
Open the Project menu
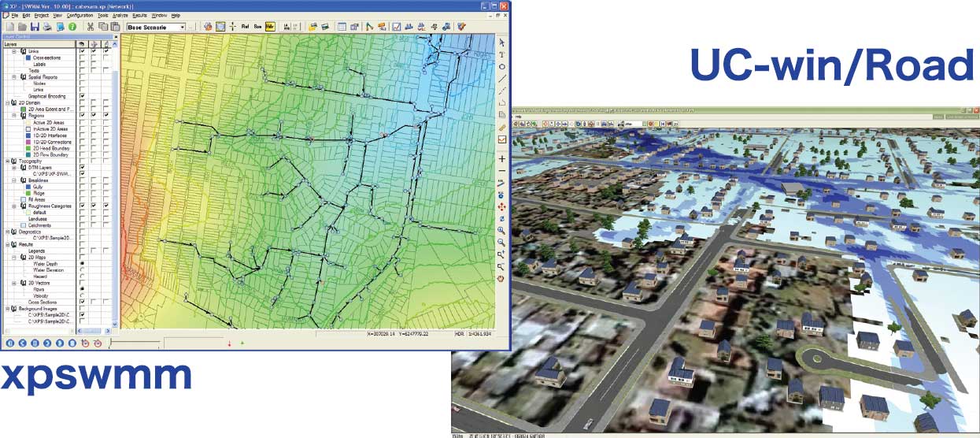[x=42, y=15]
